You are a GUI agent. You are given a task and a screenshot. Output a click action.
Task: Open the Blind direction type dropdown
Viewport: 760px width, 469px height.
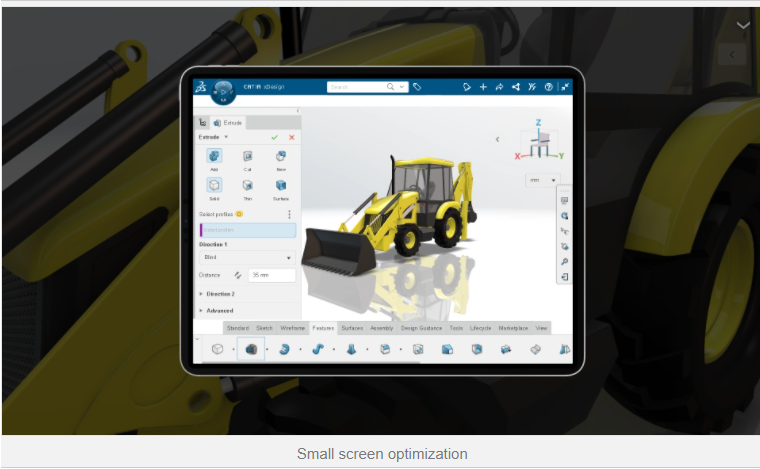pyautogui.click(x=248, y=257)
